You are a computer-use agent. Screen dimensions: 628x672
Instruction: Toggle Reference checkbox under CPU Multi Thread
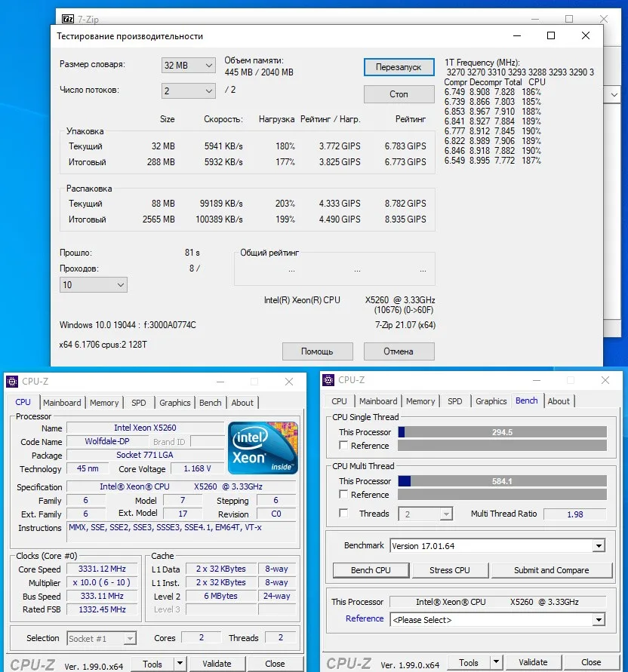coord(343,494)
